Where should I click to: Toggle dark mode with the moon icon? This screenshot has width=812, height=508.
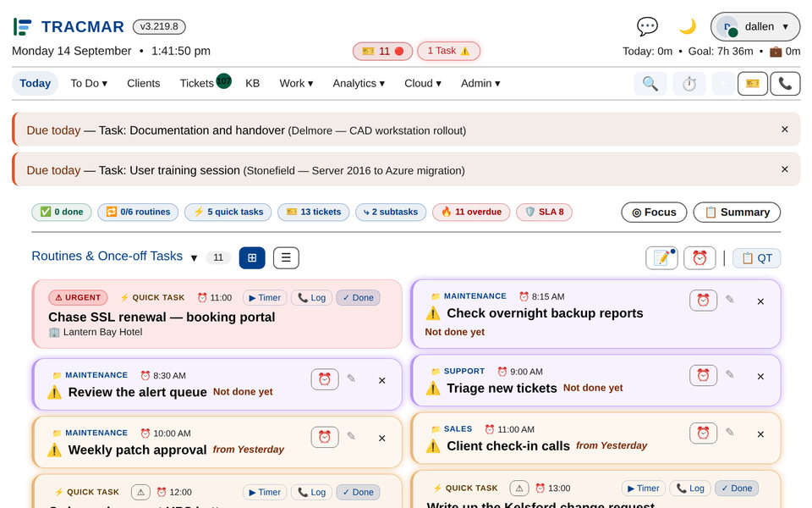(687, 26)
